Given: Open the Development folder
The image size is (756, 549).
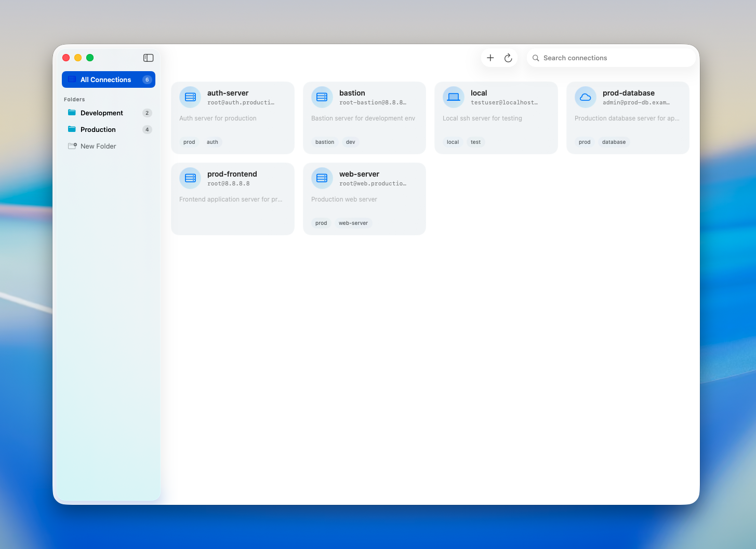Looking at the screenshot, I should click(109, 113).
